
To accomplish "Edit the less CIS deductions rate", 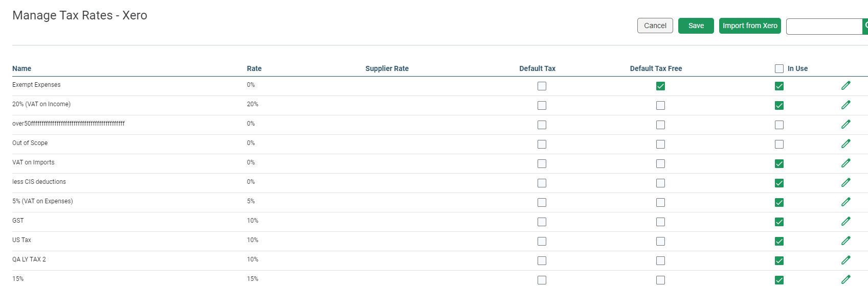I will coord(846,182).
